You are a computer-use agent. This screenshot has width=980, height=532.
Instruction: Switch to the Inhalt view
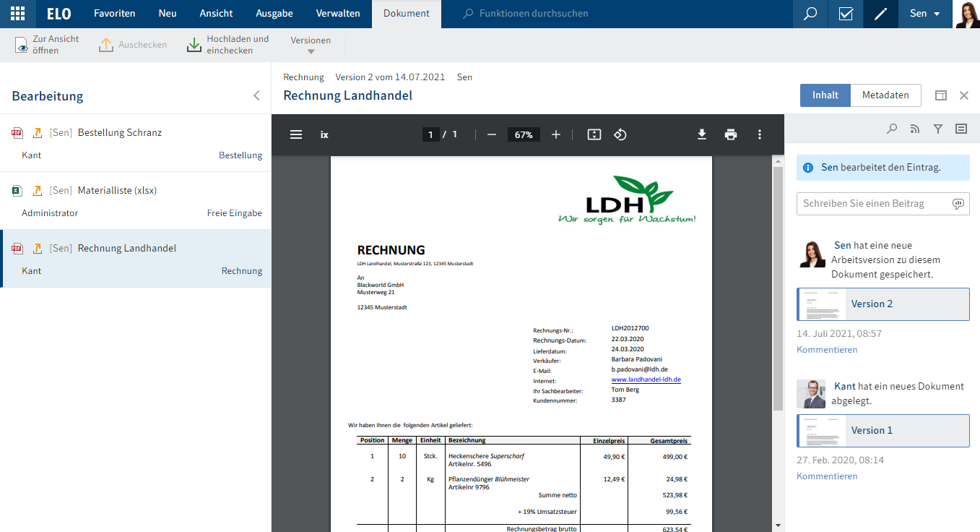pyautogui.click(x=825, y=95)
